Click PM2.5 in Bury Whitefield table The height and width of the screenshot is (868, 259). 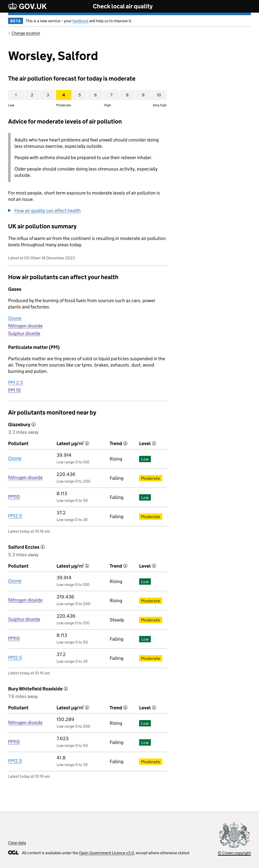(15, 761)
